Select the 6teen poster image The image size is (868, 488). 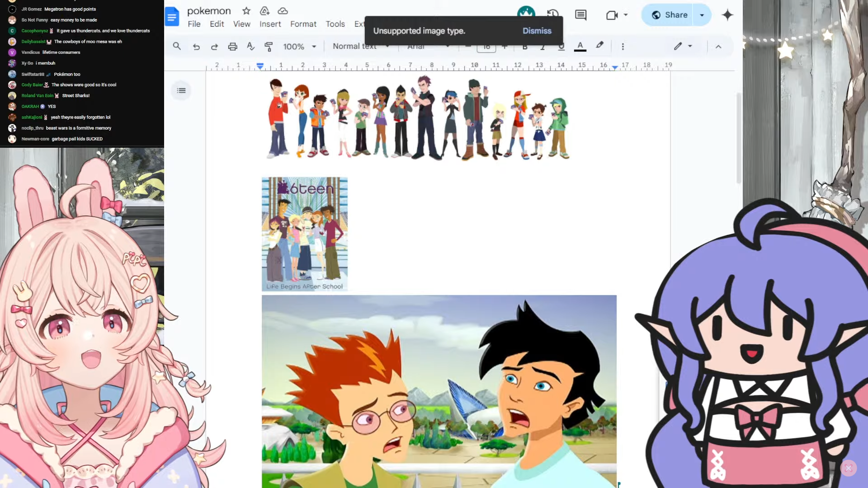pyautogui.click(x=304, y=234)
